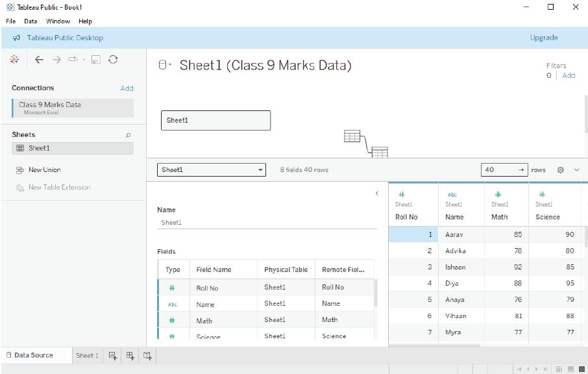
Task: Open the replay animation dropdown arrow
Action: tap(84, 59)
